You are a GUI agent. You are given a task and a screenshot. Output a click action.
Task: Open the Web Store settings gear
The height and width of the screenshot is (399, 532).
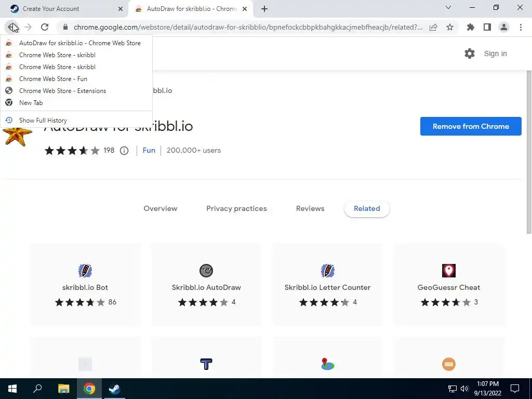point(470,54)
